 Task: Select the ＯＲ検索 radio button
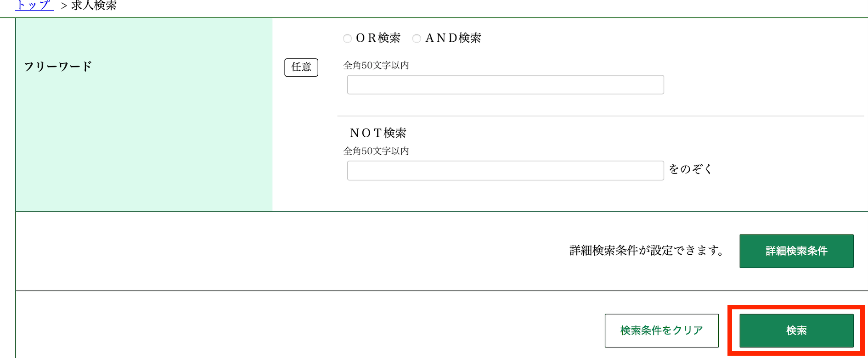[347, 39]
